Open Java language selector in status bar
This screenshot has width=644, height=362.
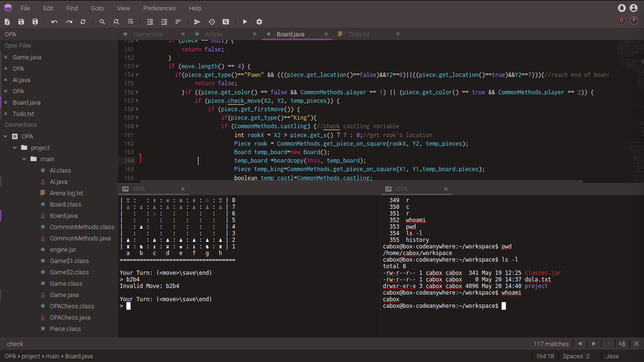click(612, 356)
